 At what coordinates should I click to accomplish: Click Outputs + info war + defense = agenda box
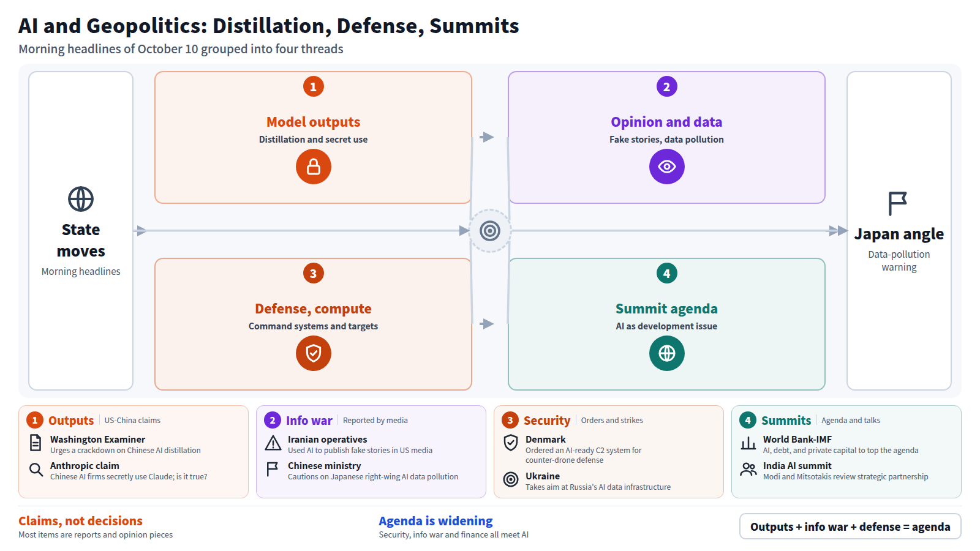850,527
